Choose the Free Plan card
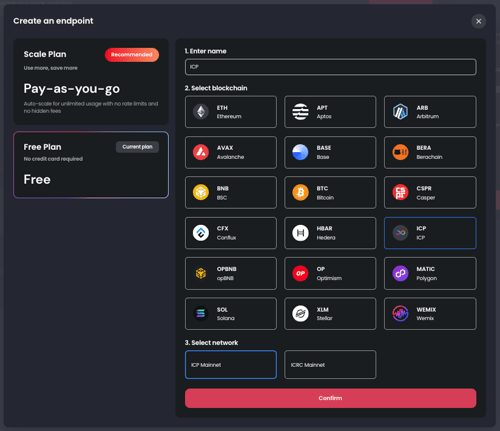Image resolution: width=500 pixels, height=431 pixels. (x=91, y=165)
